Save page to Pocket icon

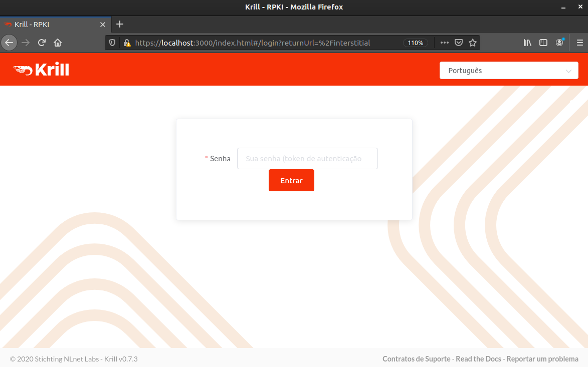tap(459, 43)
